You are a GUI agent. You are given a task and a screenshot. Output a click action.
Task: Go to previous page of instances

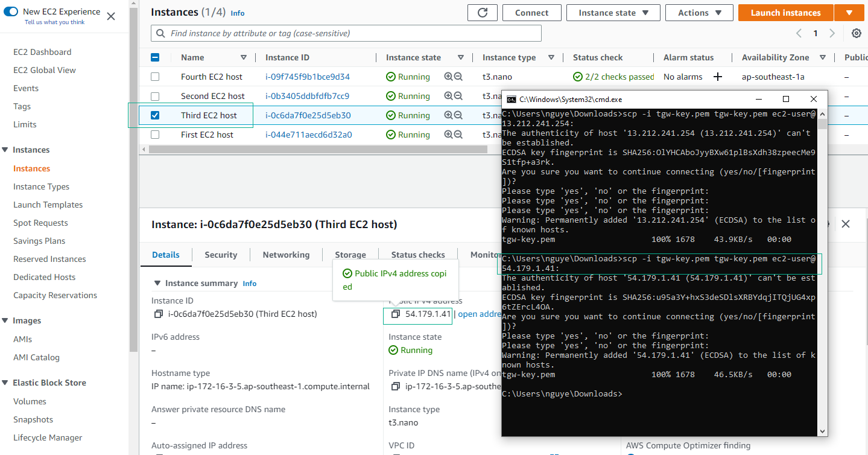(x=799, y=33)
